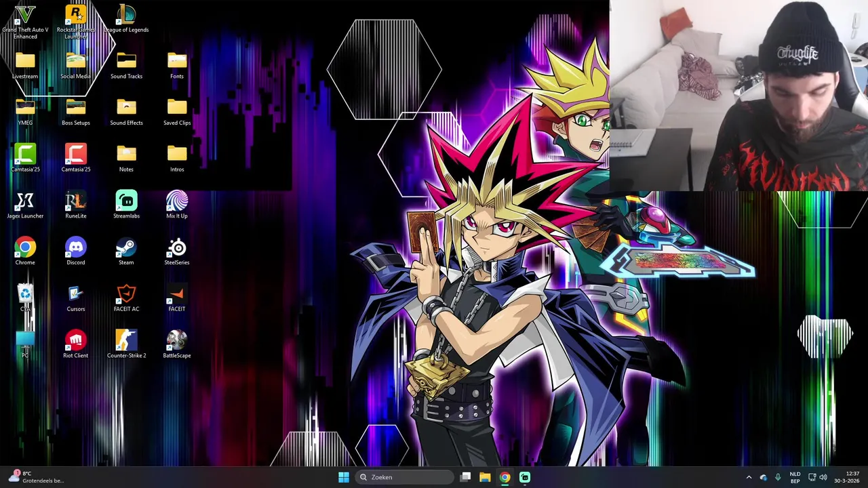Select the red Camtasia'25 icon
The image size is (868, 488).
pos(75,159)
